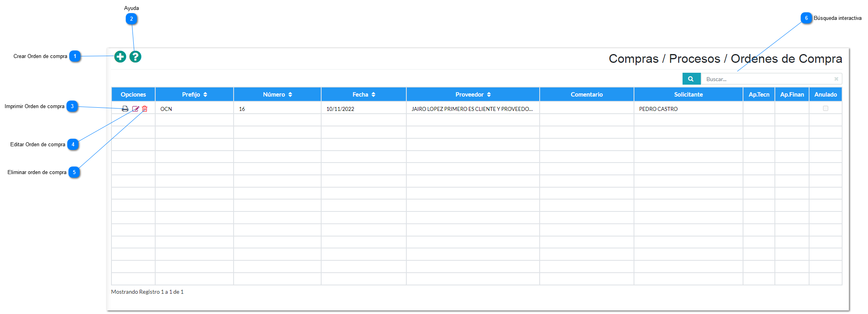Click the magnifier search button
The height and width of the screenshot is (314, 868).
click(691, 79)
